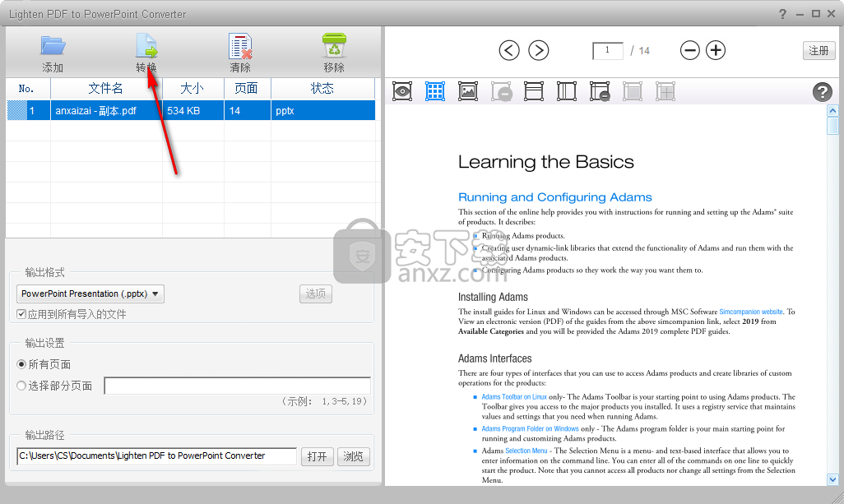This screenshot has width=844, height=504.
Task: Click the greyed split cells grid icon
Action: point(665,91)
